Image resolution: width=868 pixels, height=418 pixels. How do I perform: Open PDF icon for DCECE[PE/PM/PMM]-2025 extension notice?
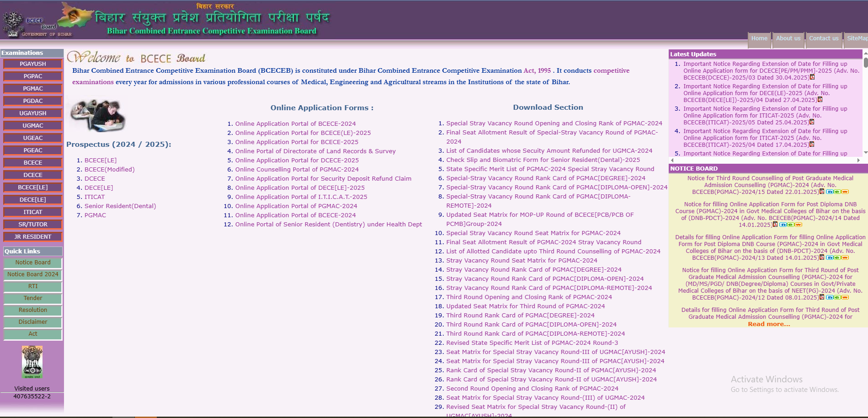pos(812,77)
